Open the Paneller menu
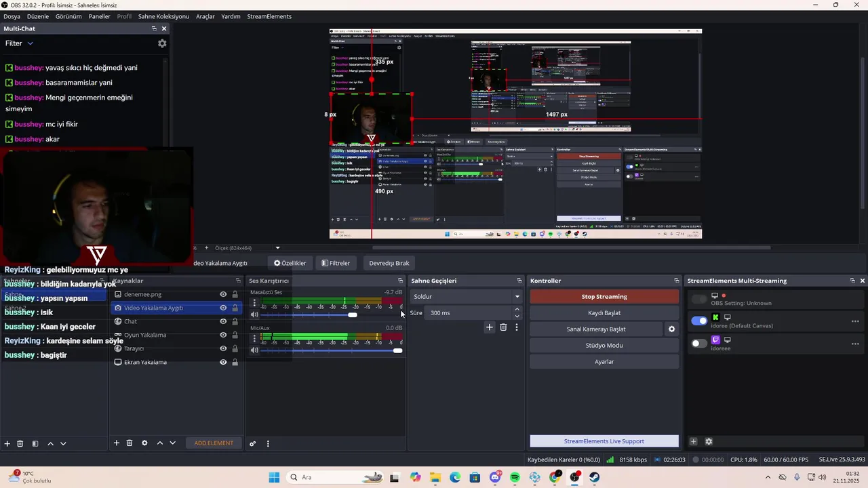Screen dimensions: 868x488 (99, 16)
